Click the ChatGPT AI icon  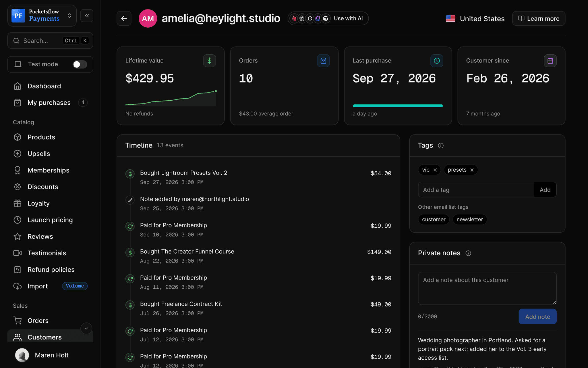point(302,18)
